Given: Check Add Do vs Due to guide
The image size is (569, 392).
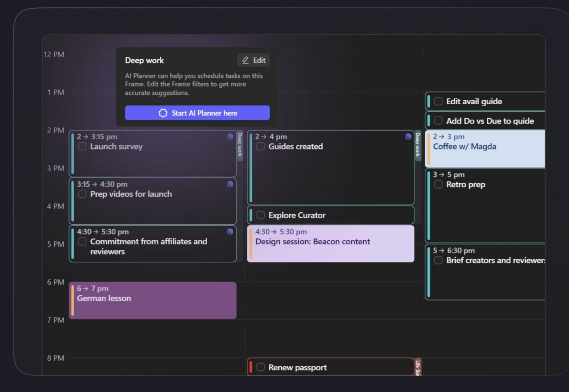Looking at the screenshot, I should pos(438,121).
